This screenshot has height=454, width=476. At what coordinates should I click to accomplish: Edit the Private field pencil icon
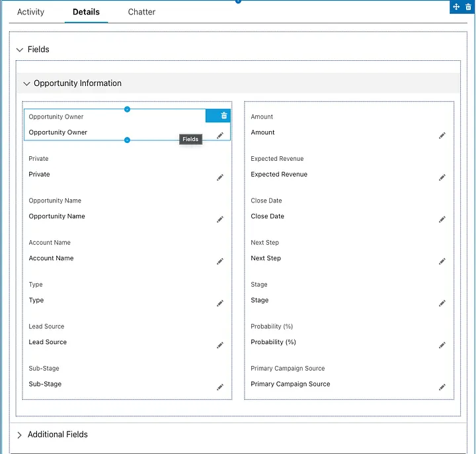click(220, 177)
